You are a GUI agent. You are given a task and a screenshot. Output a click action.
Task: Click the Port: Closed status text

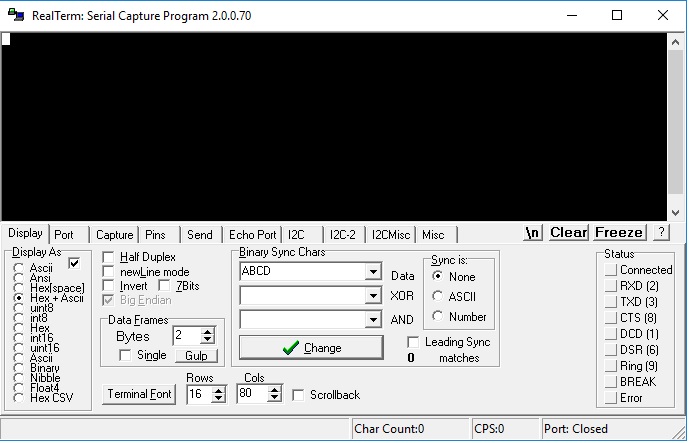point(576,428)
